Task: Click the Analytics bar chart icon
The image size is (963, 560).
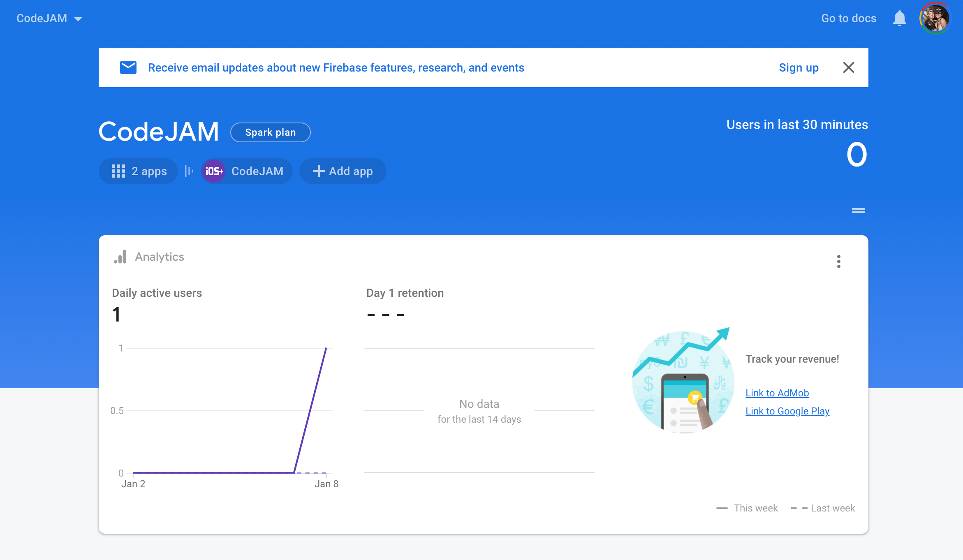Action: pos(120,257)
